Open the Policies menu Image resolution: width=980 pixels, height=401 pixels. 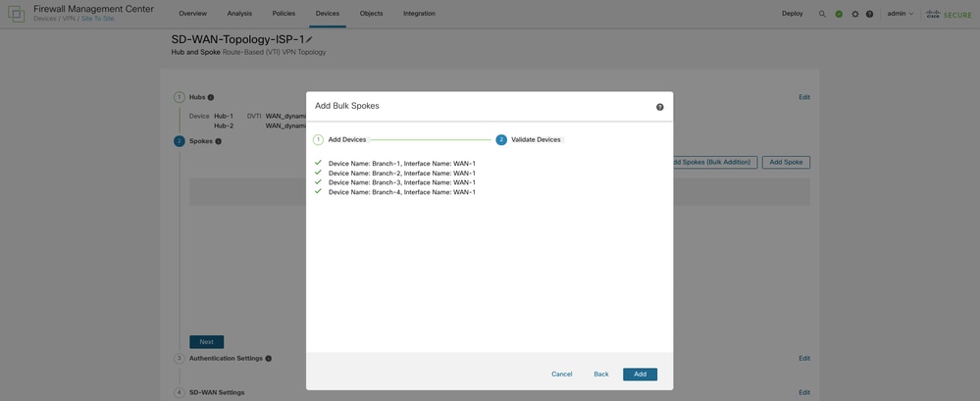click(x=284, y=14)
